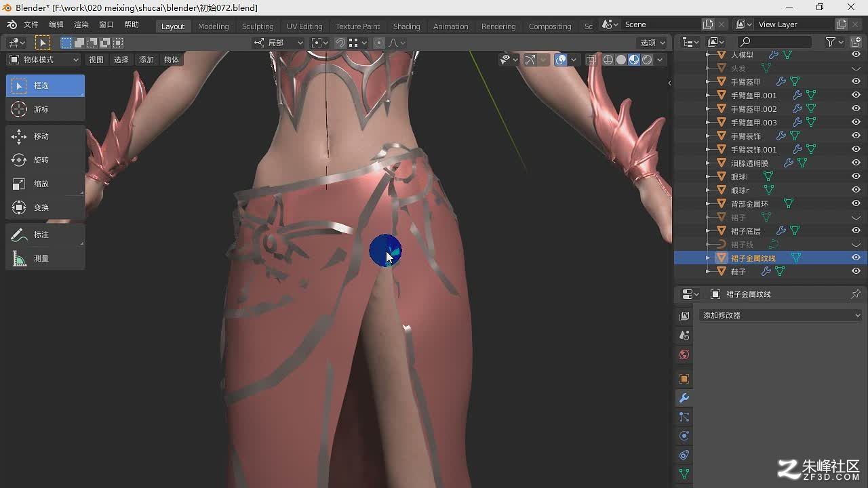This screenshot has width=868, height=488.
Task: Toggle snapping magnet in header
Action: coord(340,43)
